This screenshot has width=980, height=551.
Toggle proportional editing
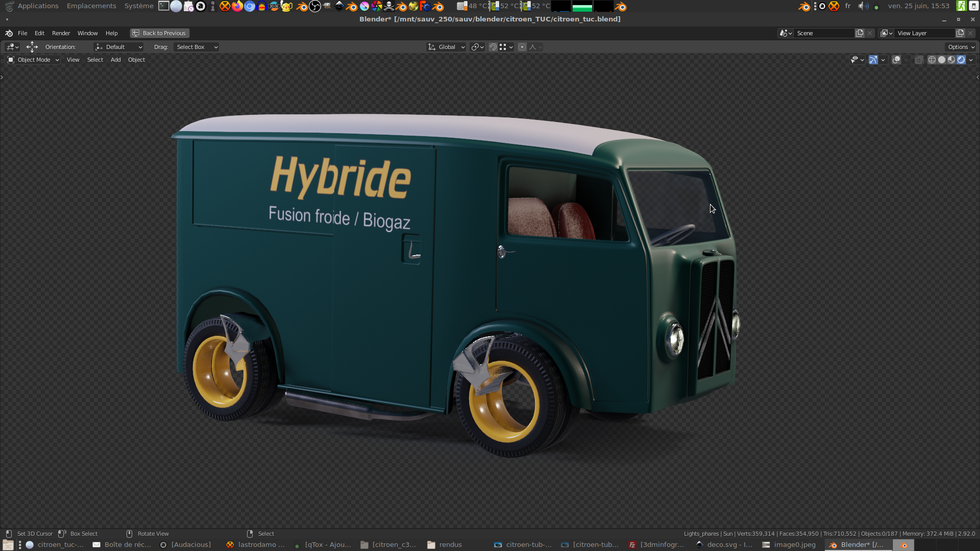(522, 47)
